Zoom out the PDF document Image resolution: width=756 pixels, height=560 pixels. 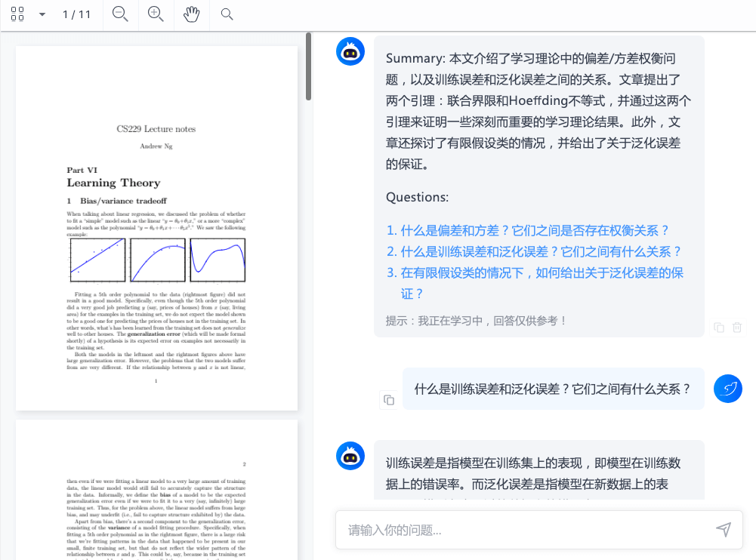120,14
